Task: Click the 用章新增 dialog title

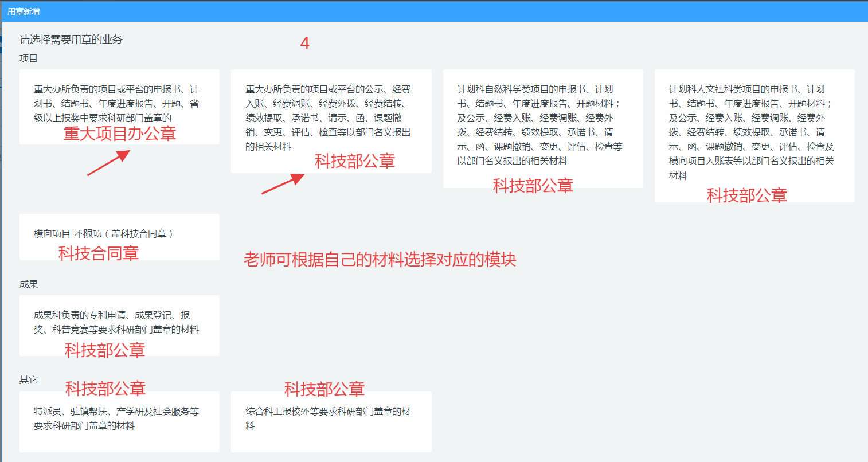Action: (x=24, y=11)
